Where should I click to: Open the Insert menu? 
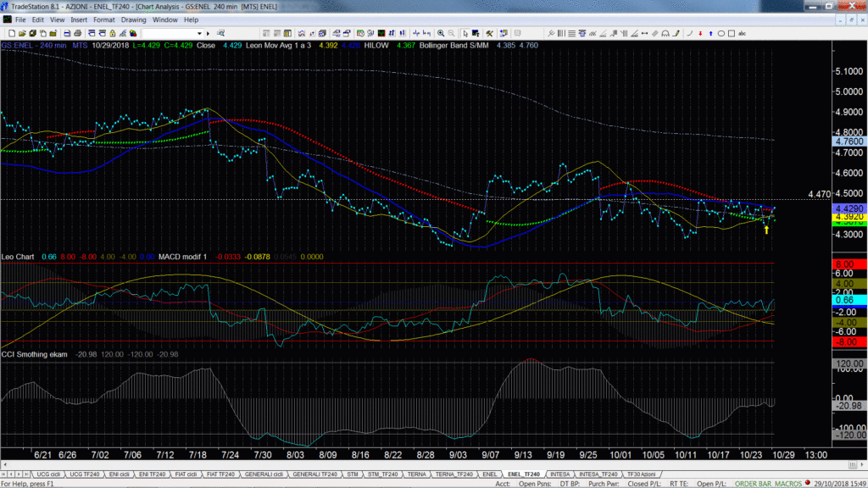coord(79,20)
